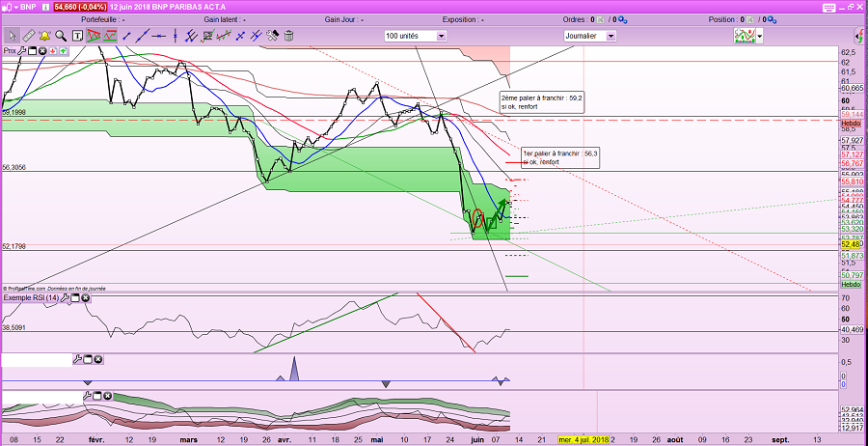
Task: Toggle the red triangle drawing mode button
Action: [95, 36]
